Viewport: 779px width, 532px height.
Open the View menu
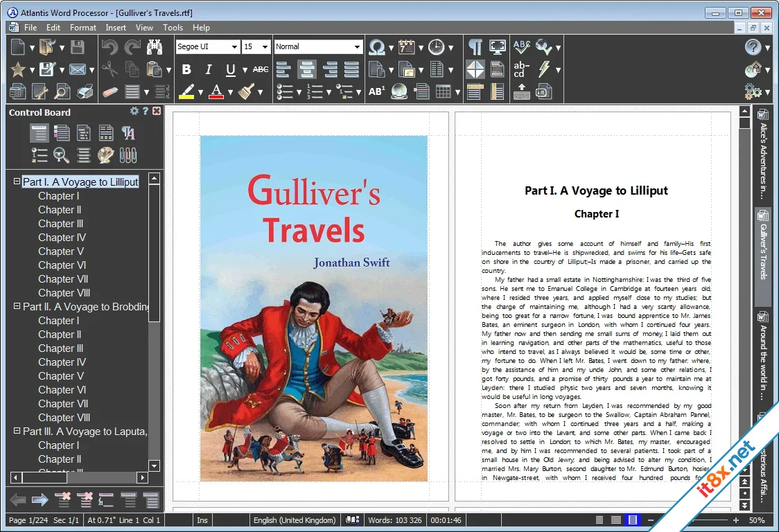point(144,27)
